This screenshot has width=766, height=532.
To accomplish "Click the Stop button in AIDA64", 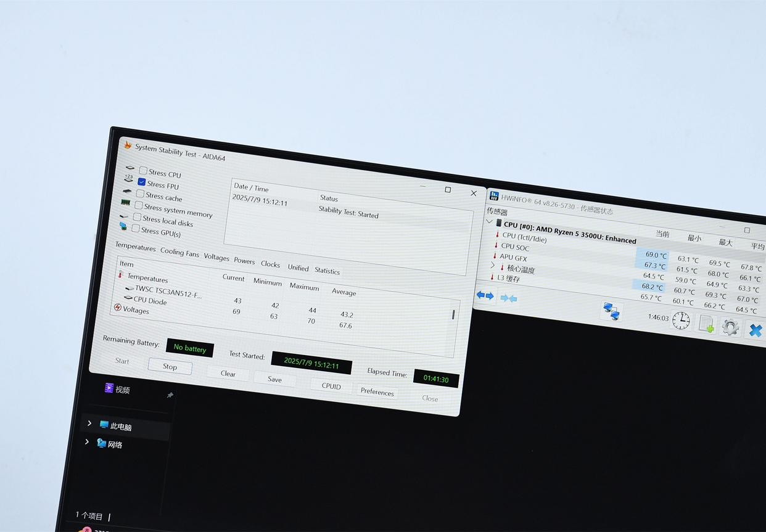I will coord(170,366).
